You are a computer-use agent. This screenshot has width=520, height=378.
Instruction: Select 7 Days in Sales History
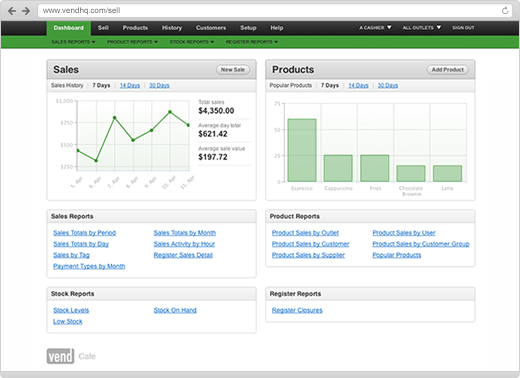[x=101, y=85]
